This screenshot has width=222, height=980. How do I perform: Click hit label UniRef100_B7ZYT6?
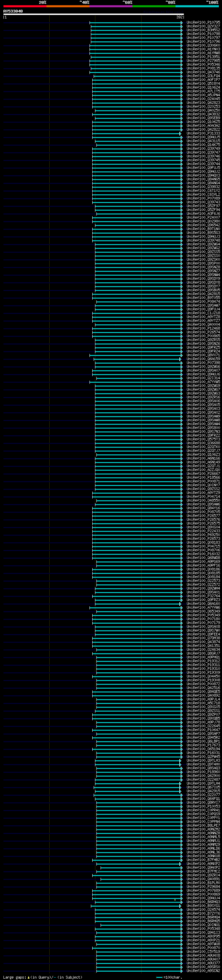pos(203,913)
